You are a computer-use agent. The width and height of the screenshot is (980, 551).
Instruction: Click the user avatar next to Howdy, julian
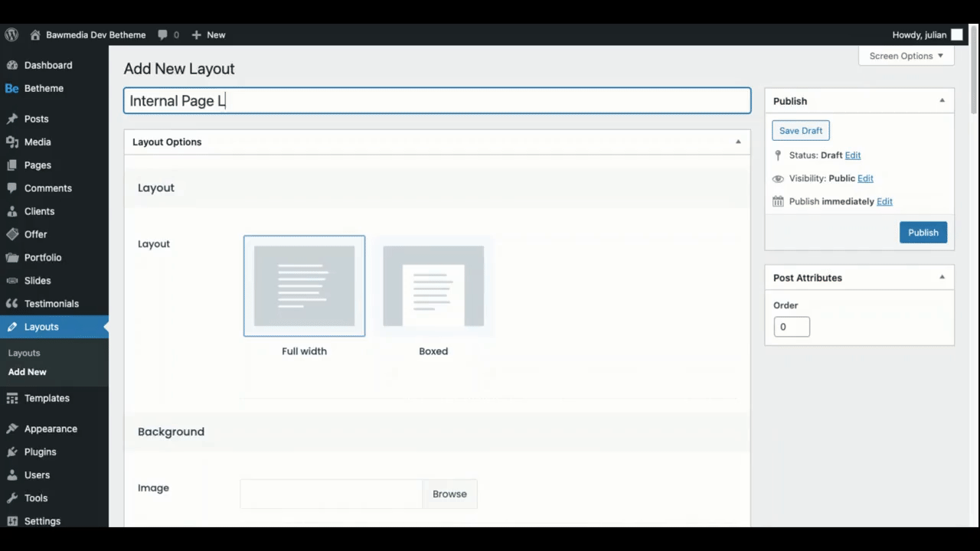[x=957, y=34]
